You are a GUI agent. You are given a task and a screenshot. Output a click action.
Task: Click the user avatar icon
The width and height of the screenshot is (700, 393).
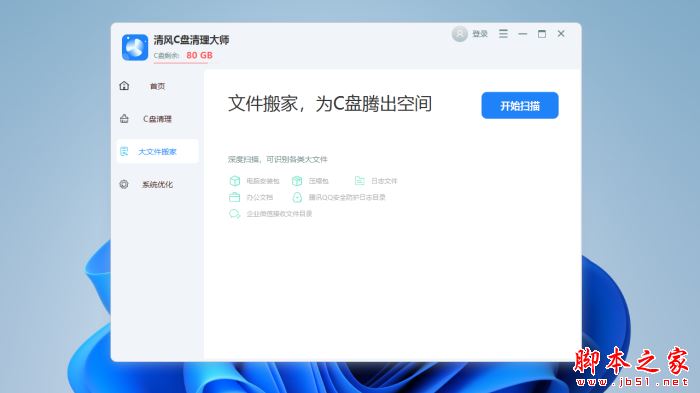[x=459, y=33]
